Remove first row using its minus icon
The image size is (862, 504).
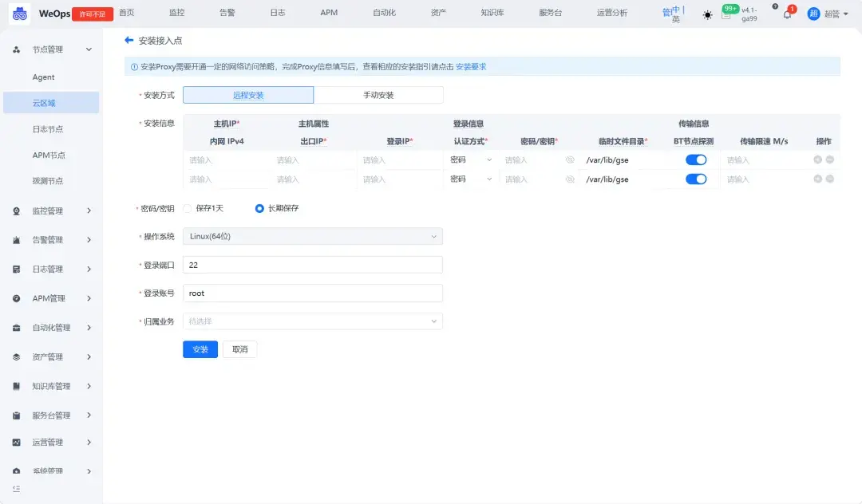tap(829, 159)
